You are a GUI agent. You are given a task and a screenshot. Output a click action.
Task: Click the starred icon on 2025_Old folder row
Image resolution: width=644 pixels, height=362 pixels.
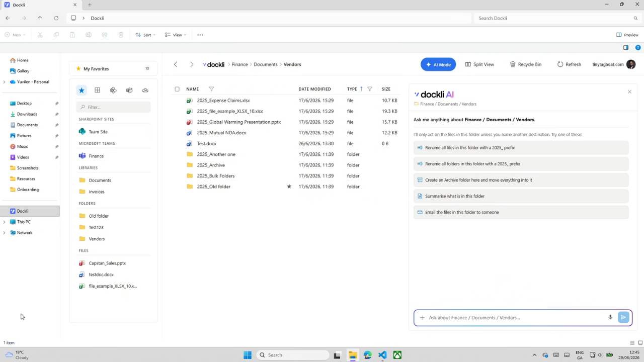[289, 187]
